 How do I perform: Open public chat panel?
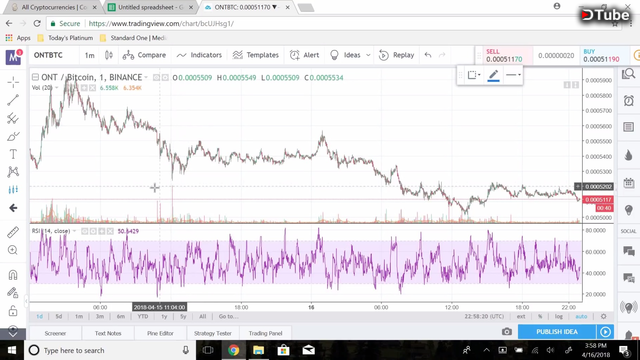[x=629, y=251]
